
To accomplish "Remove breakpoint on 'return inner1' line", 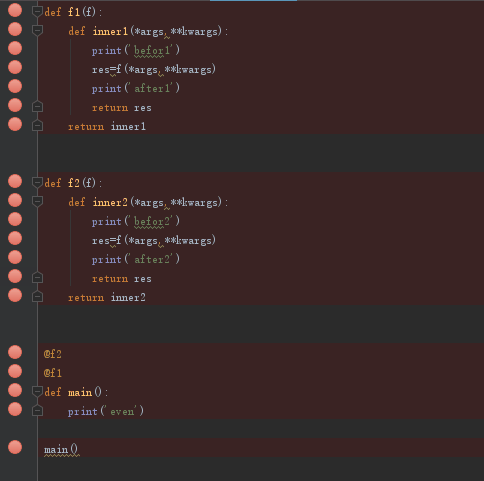I will click(x=15, y=124).
